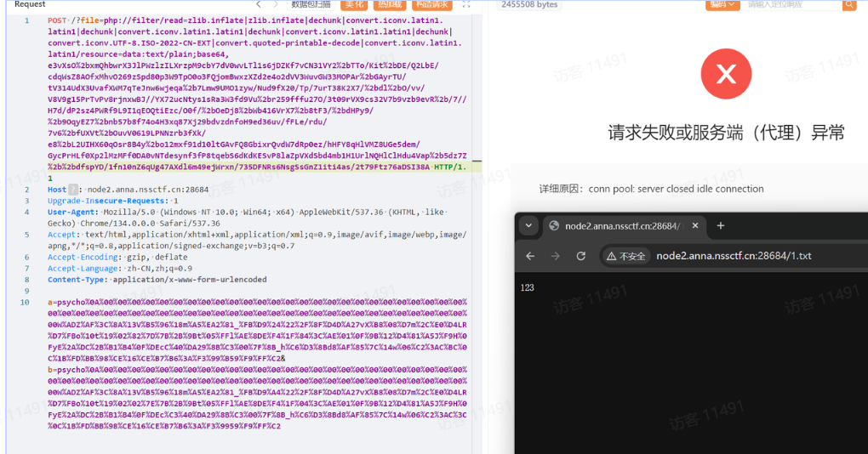Close the node2.anna.nssctf.cn browser tab

click(695, 225)
